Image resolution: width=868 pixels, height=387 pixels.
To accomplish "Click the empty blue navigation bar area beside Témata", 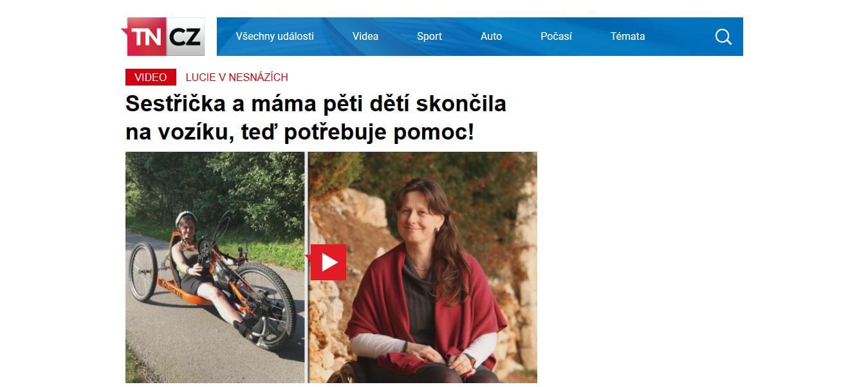I will tap(679, 37).
